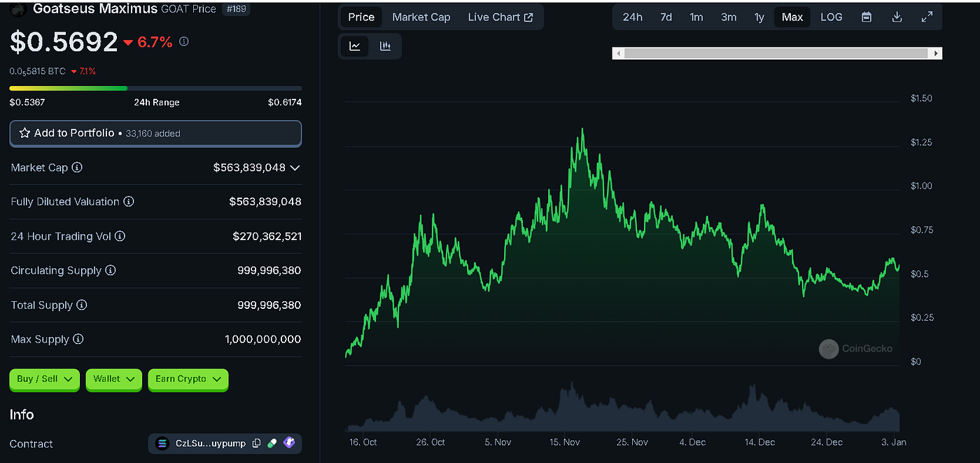Expand the Market Cap value chevron

click(x=295, y=168)
